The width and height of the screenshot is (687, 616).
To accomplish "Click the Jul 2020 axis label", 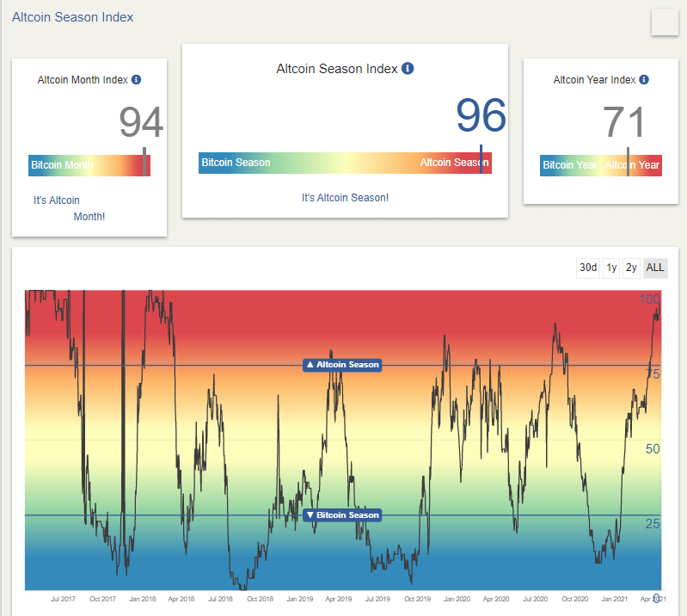I will tap(536, 599).
